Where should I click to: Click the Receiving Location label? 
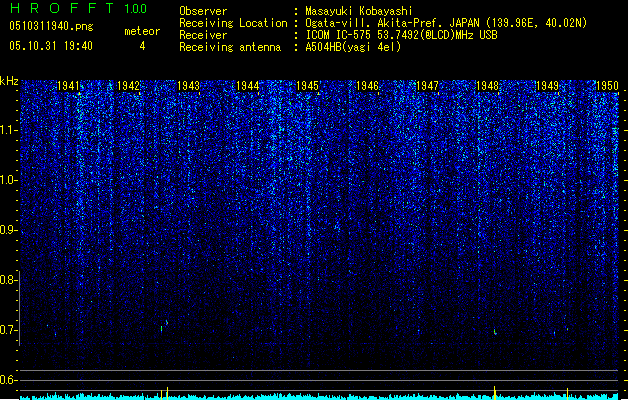coord(233,23)
